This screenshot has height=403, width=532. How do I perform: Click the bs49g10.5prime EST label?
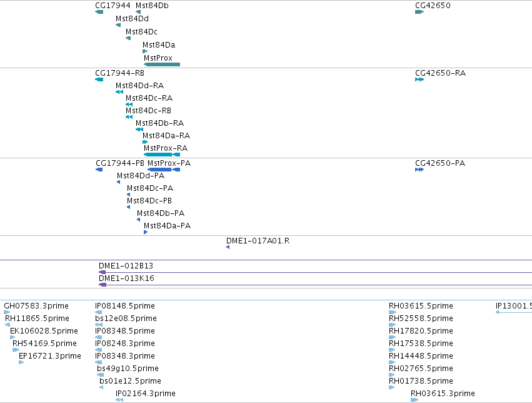pyautogui.click(x=128, y=369)
